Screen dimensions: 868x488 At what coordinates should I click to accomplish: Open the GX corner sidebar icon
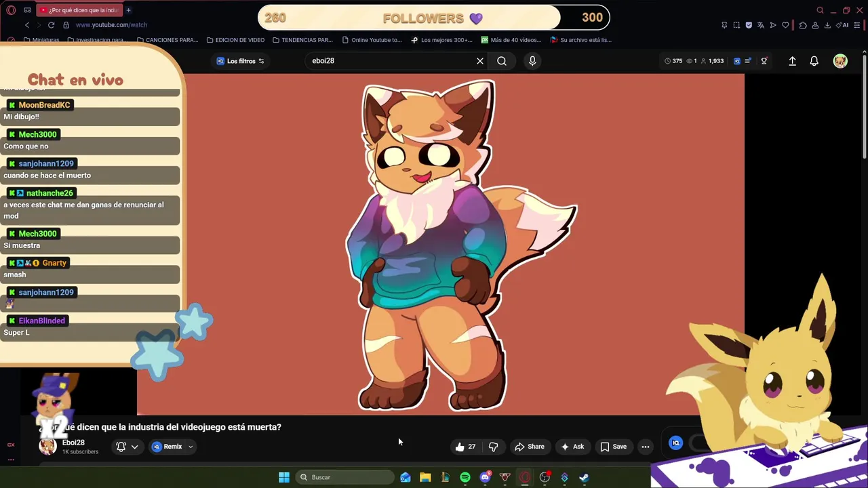click(x=11, y=445)
